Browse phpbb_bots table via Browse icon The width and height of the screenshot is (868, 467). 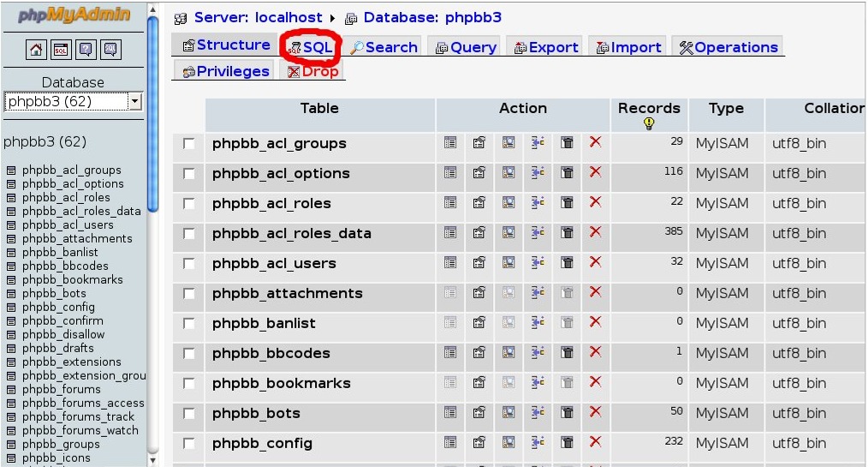450,412
